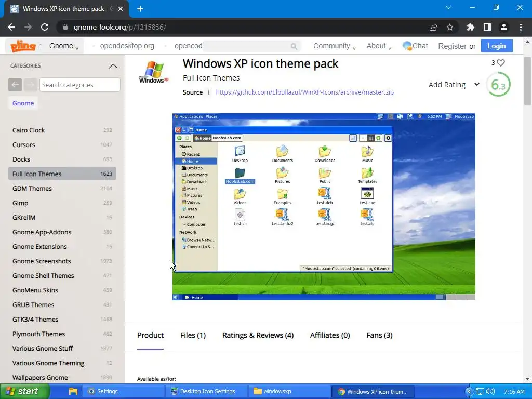Select the Cursors category
The image size is (532, 399).
tap(62, 145)
